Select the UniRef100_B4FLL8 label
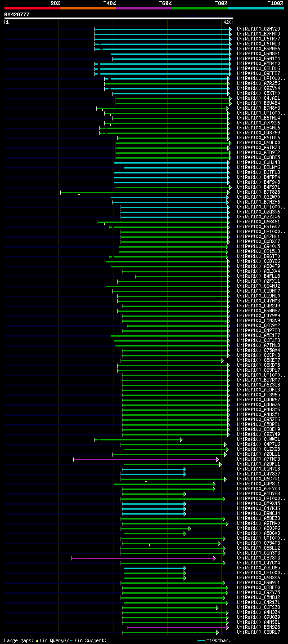 coord(258,276)
